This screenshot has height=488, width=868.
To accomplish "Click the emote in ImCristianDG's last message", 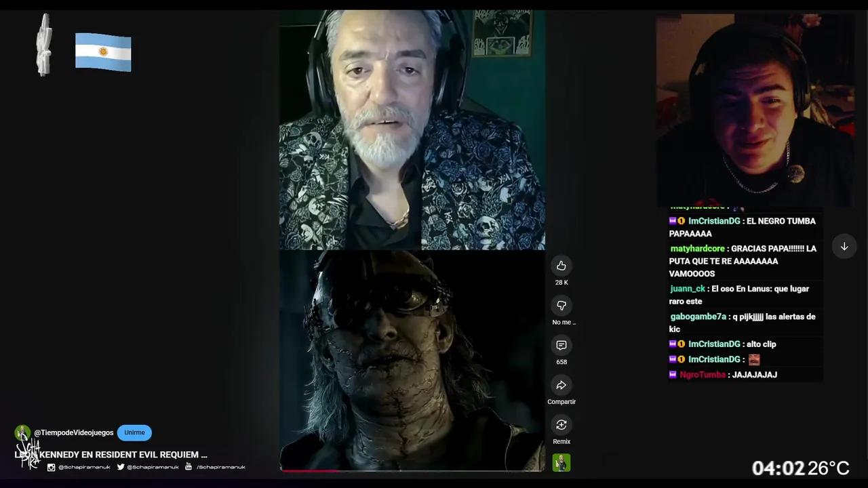I will 754,360.
